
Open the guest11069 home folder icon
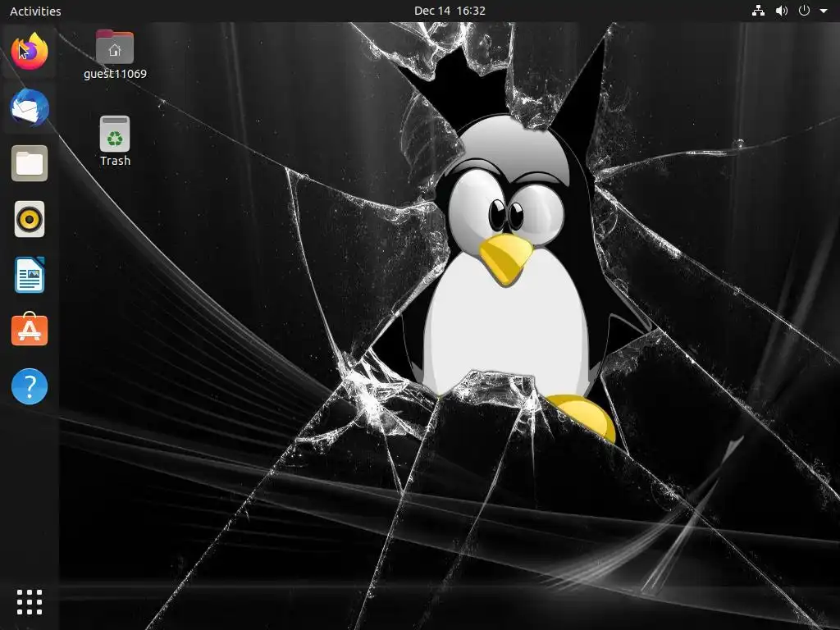(x=115, y=47)
